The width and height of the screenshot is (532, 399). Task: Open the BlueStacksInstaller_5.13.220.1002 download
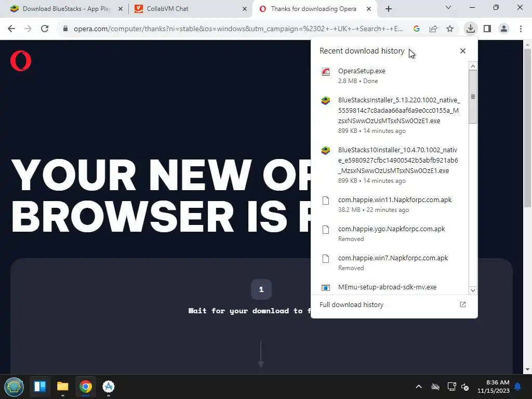pyautogui.click(x=390, y=115)
